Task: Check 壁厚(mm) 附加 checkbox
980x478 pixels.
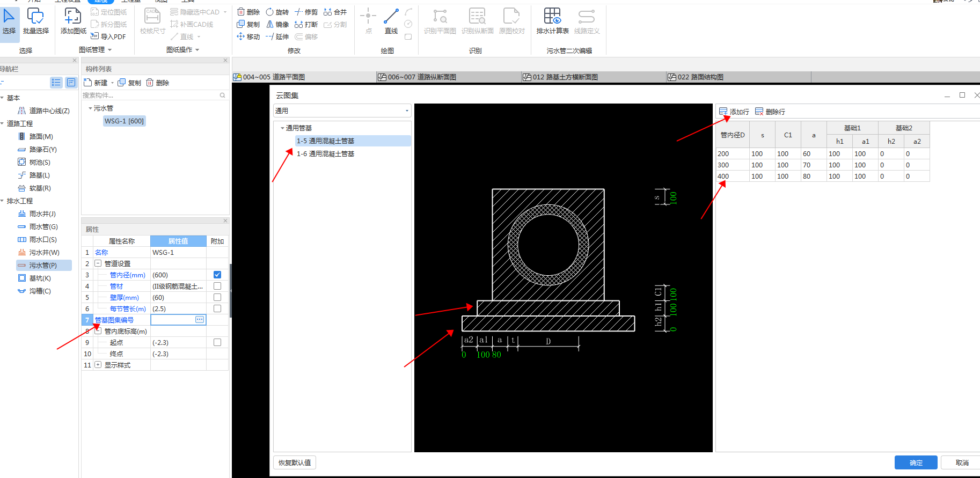Action: [217, 297]
